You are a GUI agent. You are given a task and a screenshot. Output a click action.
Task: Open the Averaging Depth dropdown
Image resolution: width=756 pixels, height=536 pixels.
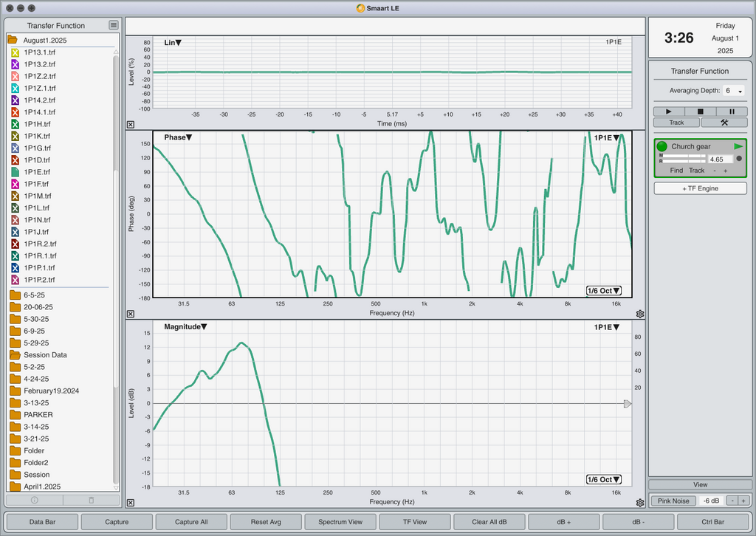[x=733, y=91]
